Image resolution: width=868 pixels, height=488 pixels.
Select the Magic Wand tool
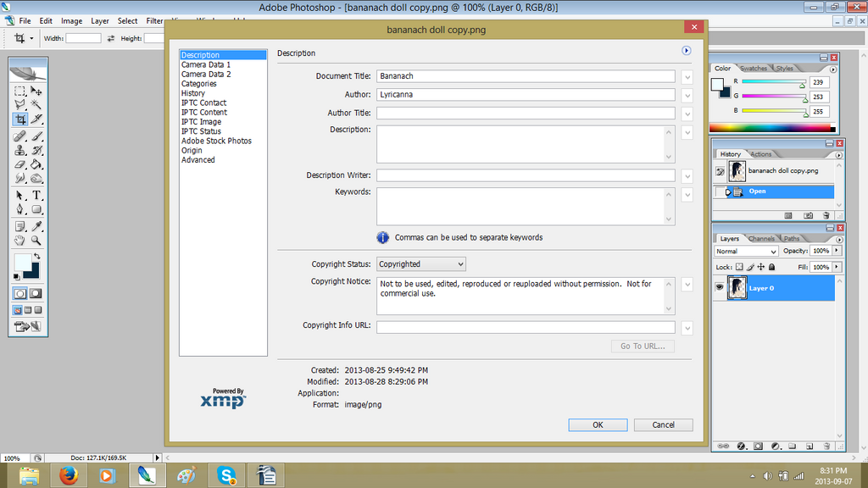coord(36,104)
